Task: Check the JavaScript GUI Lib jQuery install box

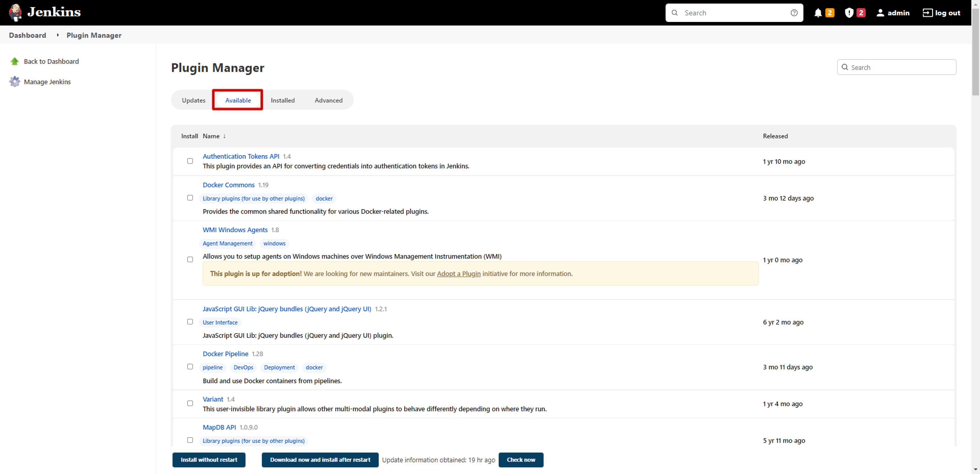Action: [x=190, y=322]
